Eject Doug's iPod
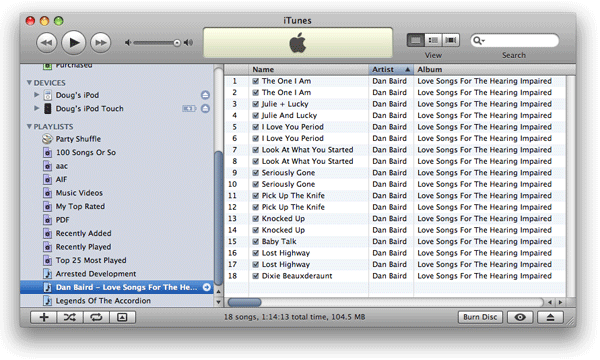Image resolution: width=600 pixels, height=360 pixels. click(205, 95)
